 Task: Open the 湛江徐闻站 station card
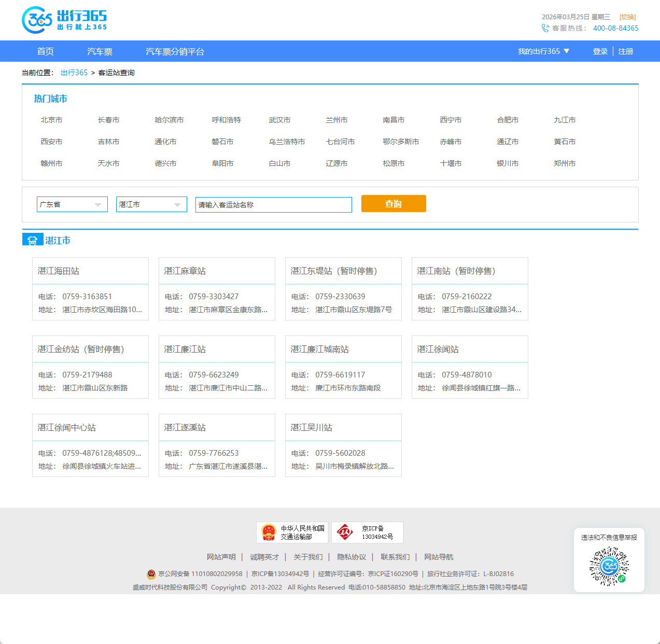coord(470,367)
